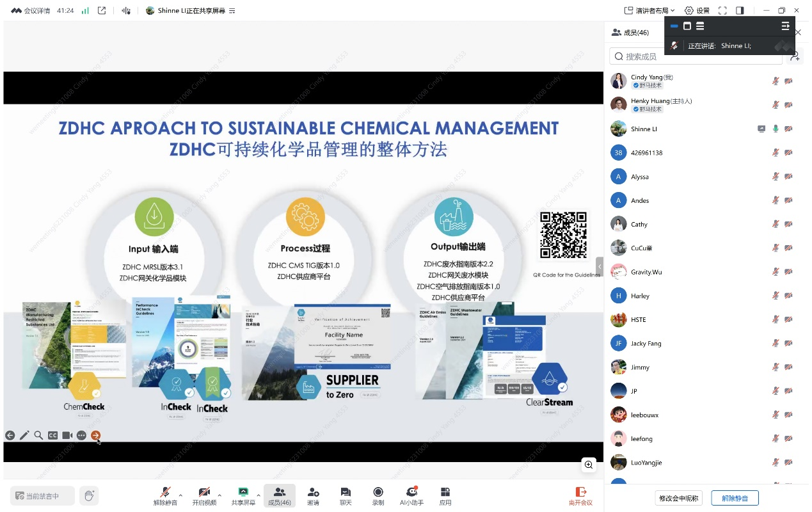Collapse the members panel with side handle

pos(600,266)
